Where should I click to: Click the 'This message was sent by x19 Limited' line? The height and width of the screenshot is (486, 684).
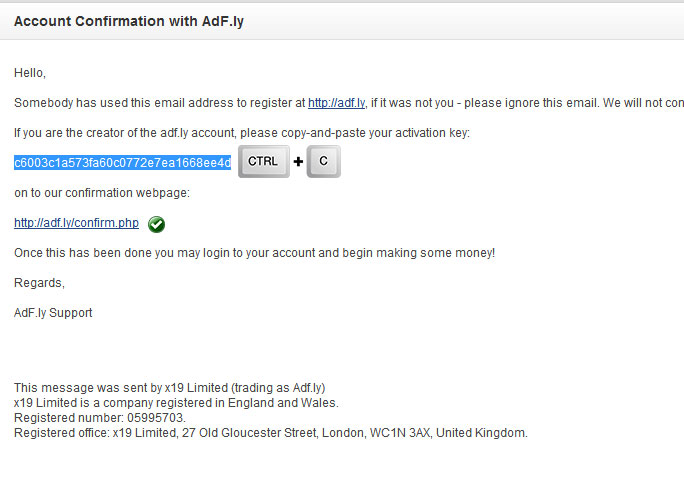tap(169, 388)
